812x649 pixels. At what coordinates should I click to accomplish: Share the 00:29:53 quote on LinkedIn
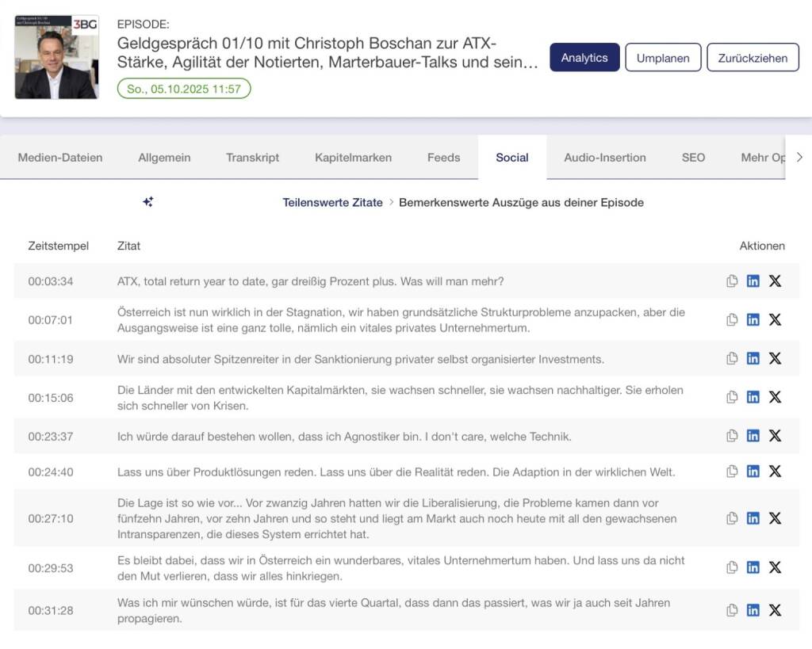(x=753, y=567)
